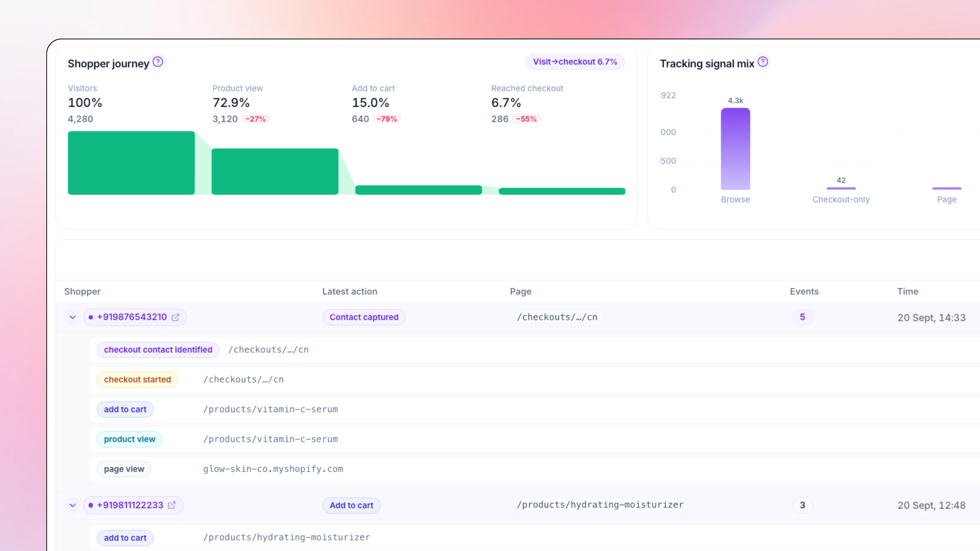980x551 pixels.
Task: Select the Reached checkout funnel bar
Action: (x=562, y=191)
